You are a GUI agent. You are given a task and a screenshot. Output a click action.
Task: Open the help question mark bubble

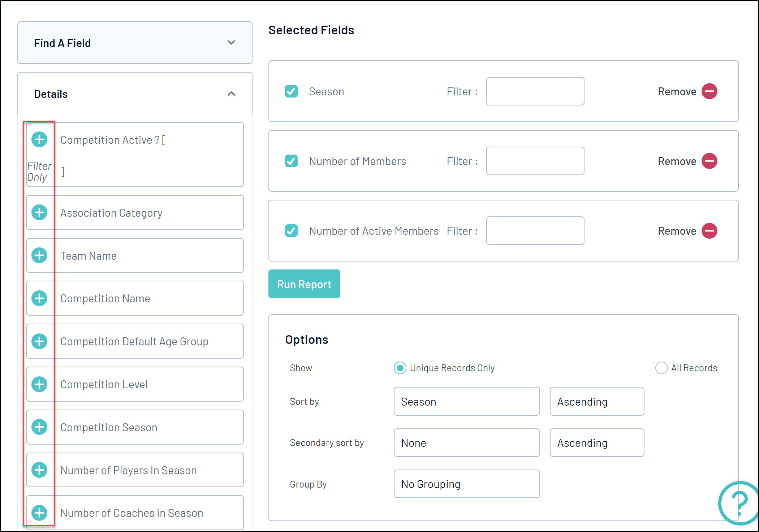739,503
